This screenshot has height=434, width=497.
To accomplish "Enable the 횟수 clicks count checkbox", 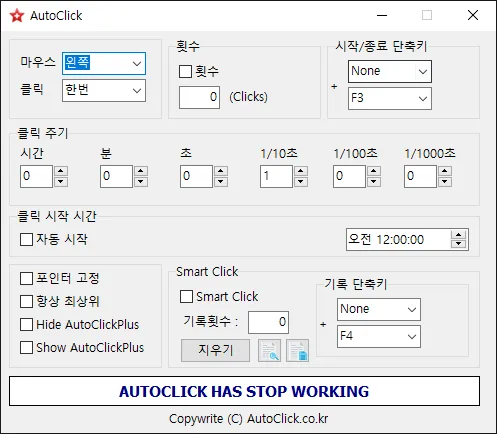I will tap(185, 71).
